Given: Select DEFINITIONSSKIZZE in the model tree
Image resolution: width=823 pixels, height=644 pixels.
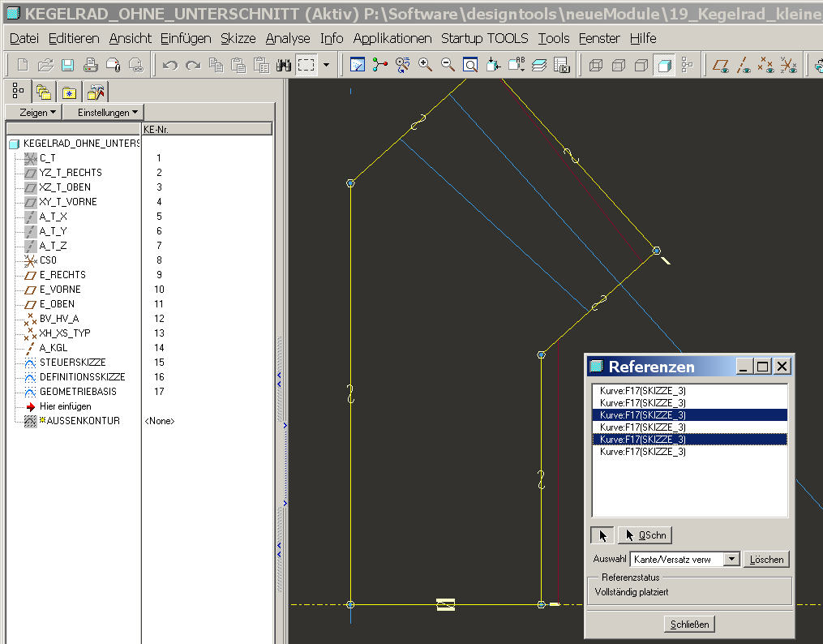Looking at the screenshot, I should point(82,377).
